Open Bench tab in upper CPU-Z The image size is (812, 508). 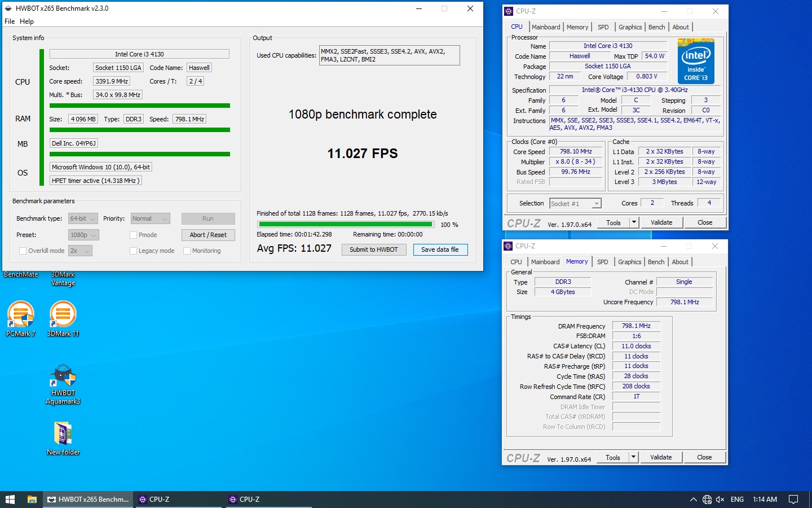pyautogui.click(x=657, y=27)
